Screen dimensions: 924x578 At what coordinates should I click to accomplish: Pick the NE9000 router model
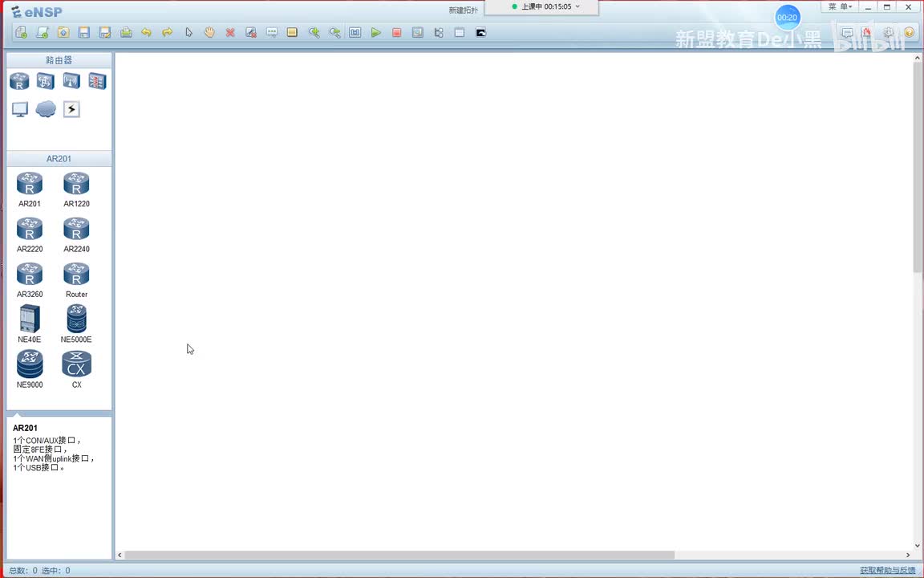(x=30, y=369)
